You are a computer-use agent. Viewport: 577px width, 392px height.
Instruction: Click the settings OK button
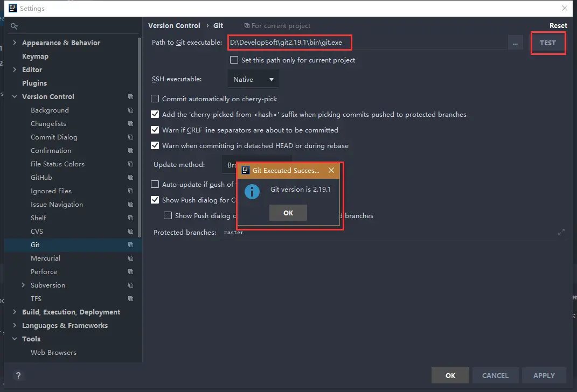pyautogui.click(x=450, y=375)
